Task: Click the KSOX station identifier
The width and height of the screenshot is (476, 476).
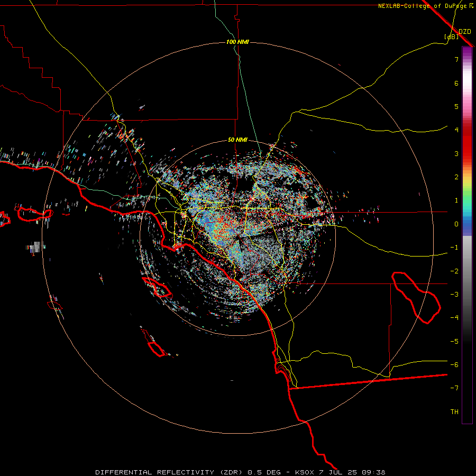Action: point(305,472)
